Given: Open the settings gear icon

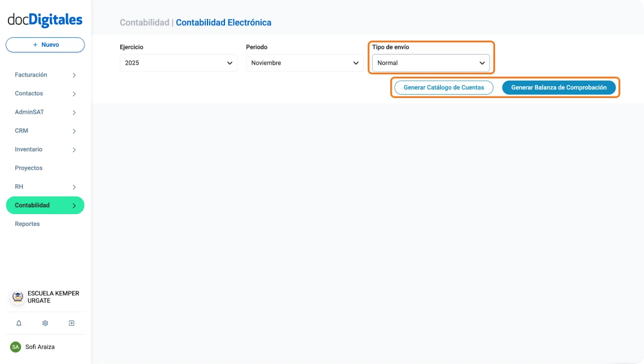Looking at the screenshot, I should pos(45,323).
